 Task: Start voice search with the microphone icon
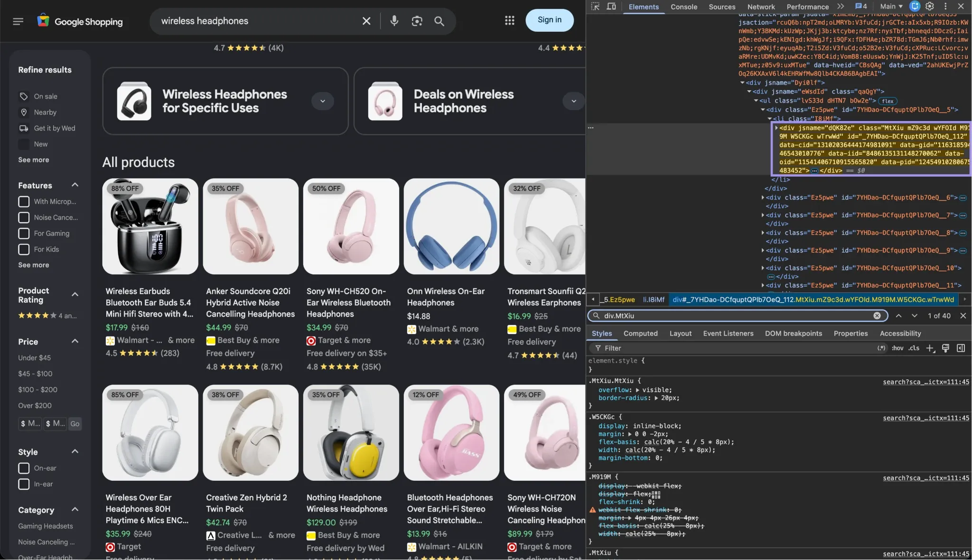(x=394, y=21)
